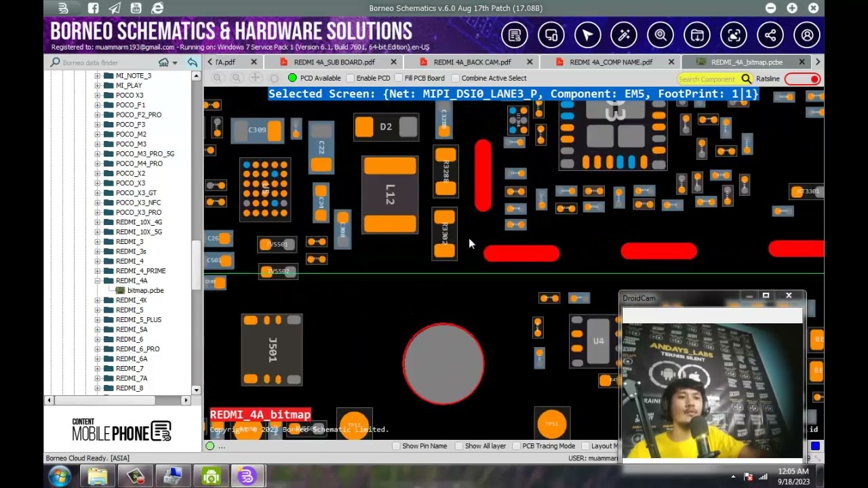
Task: Switch to REDMI 4A_SUB BOARD.pdf tab
Action: coord(334,62)
